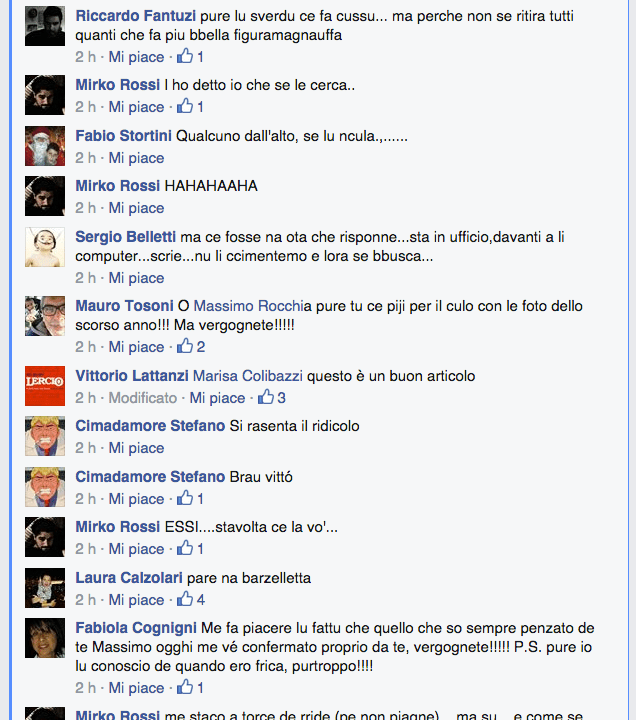Image resolution: width=636 pixels, height=720 pixels.
Task: Click thumbs-up icon under 'Brau vittó' comment
Action: [x=185, y=498]
